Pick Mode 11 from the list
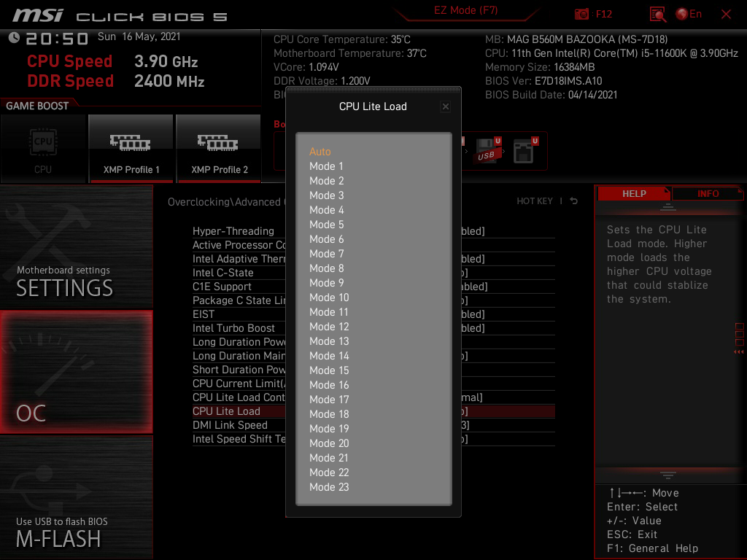 [328, 312]
